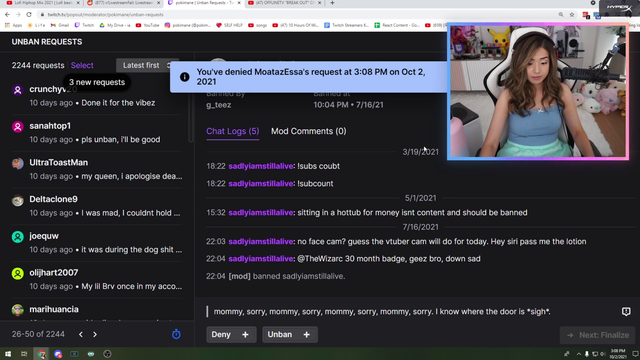Screen dimensions: 640x360
Task: Navigate back in the browser
Action: [7, 14]
